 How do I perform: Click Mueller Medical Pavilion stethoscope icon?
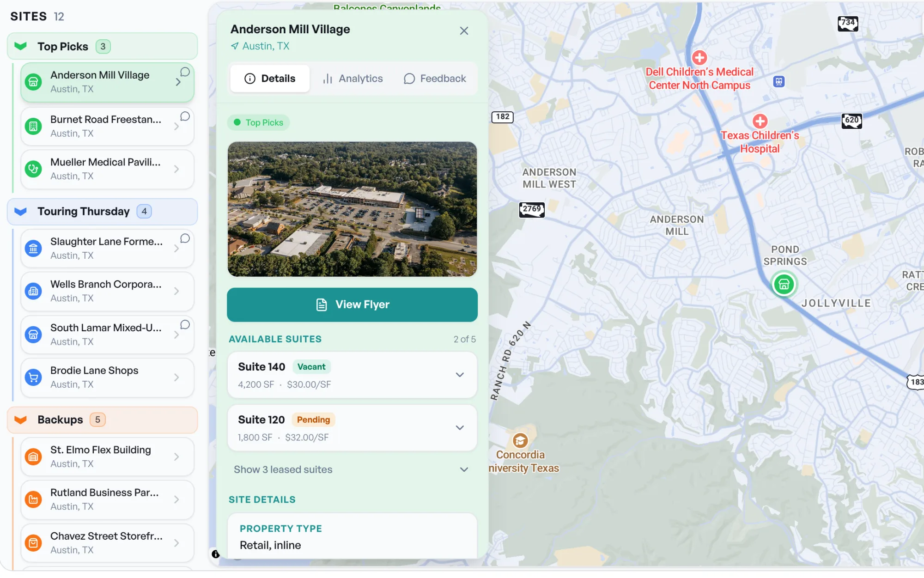(33, 169)
